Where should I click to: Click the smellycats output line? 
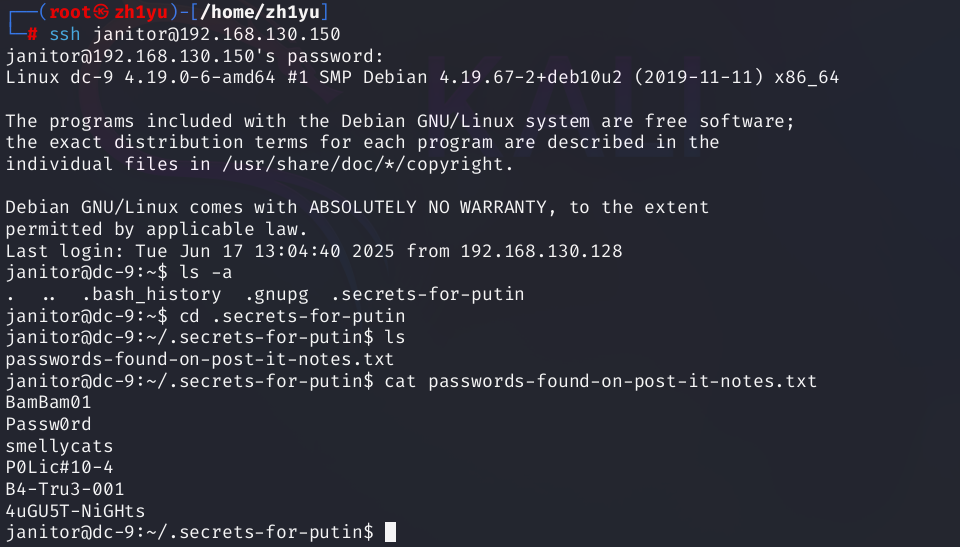pyautogui.click(x=59, y=446)
